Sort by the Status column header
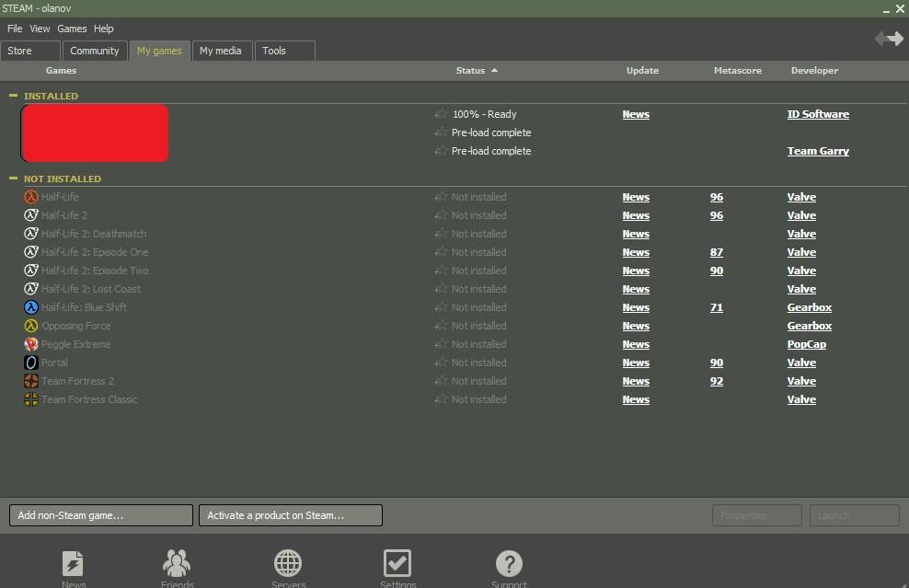The image size is (909, 588). (x=477, y=70)
